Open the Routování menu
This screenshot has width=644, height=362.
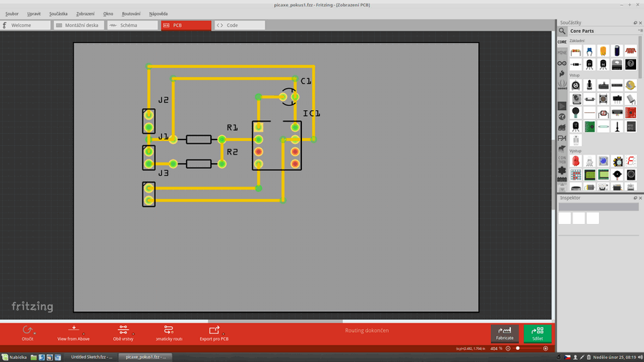pyautogui.click(x=131, y=14)
